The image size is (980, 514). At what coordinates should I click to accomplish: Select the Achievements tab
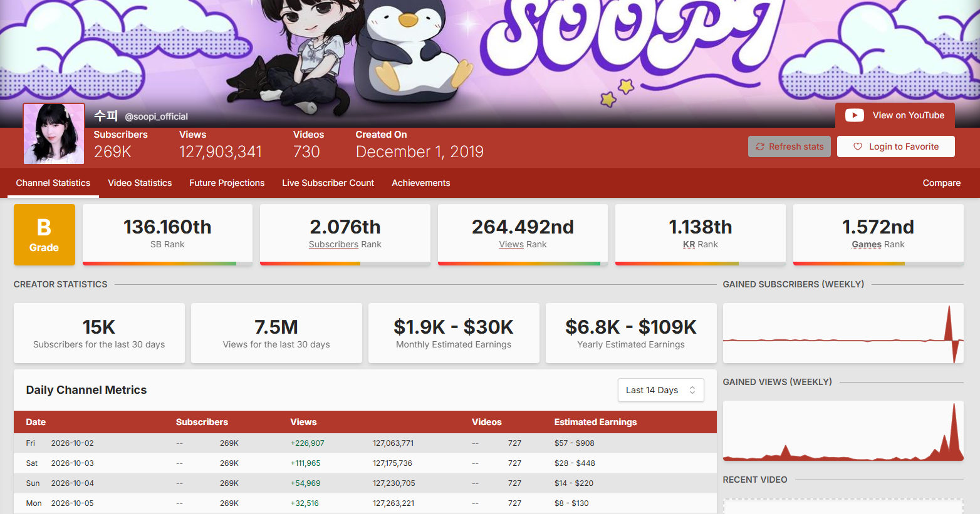point(421,183)
